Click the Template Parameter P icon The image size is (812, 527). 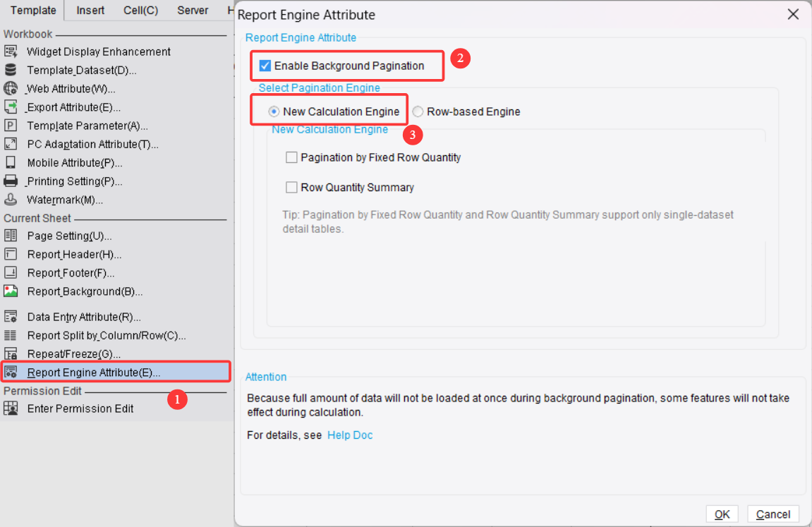[11, 126]
